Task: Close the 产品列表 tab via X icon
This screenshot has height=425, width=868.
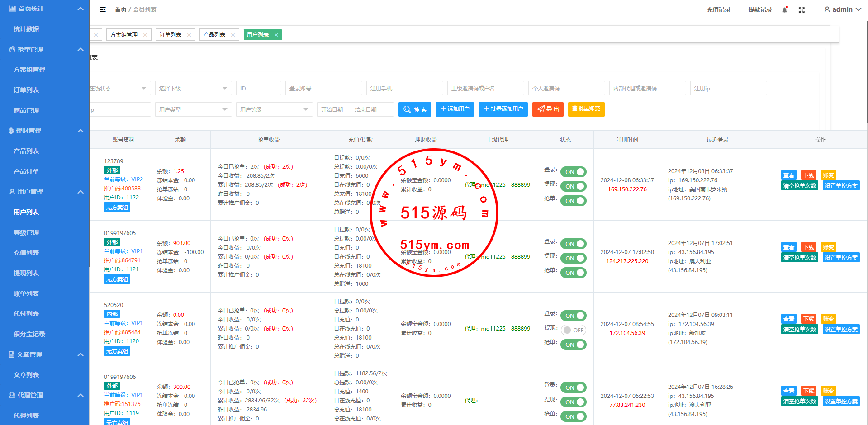Action: coord(233,35)
